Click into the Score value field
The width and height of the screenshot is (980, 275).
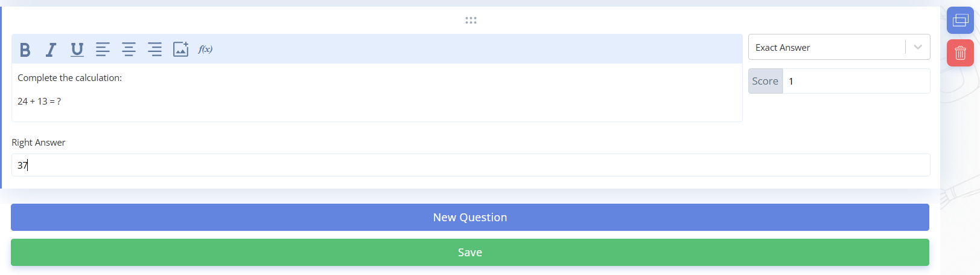point(856,81)
